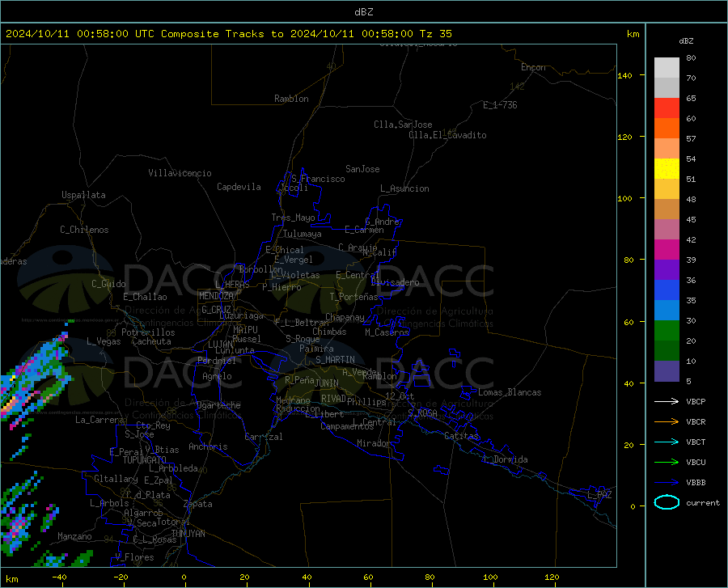Select the purple 39 dBZ color swatch

pos(667,270)
